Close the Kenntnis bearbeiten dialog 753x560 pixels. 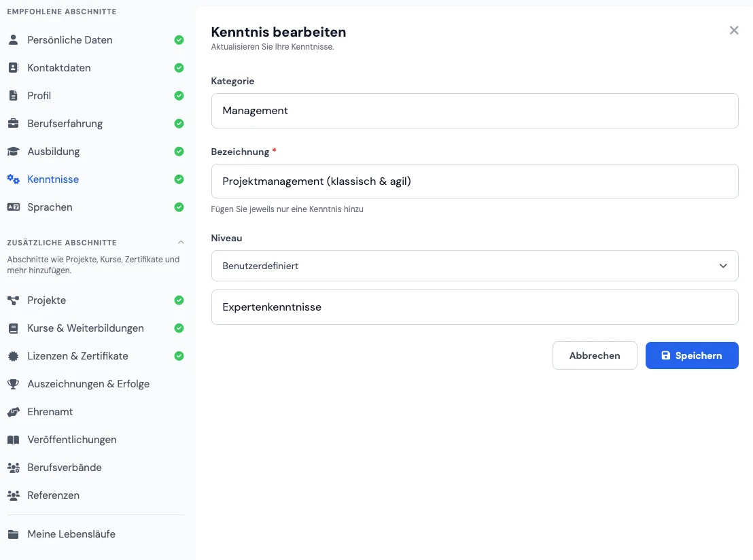734,31
